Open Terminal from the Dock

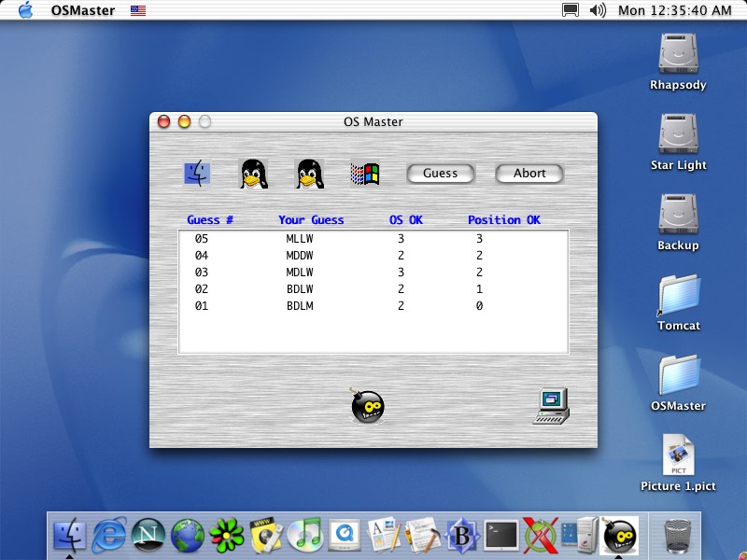501,535
